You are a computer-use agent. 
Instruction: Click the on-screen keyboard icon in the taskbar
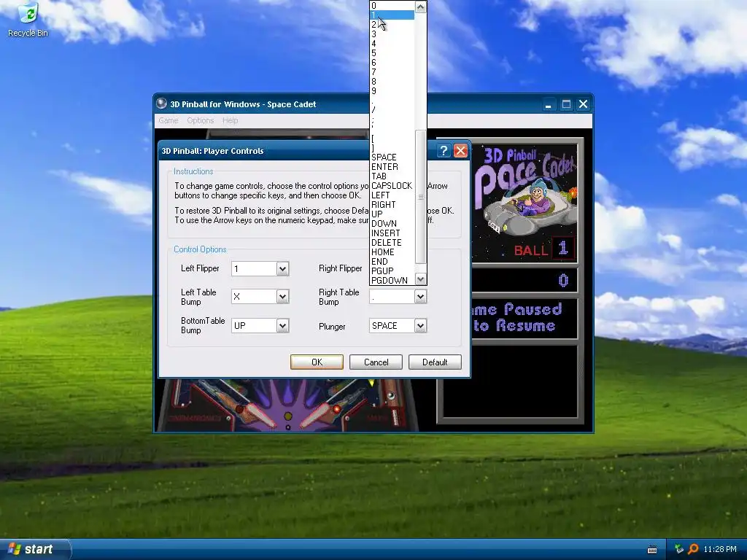point(652,550)
